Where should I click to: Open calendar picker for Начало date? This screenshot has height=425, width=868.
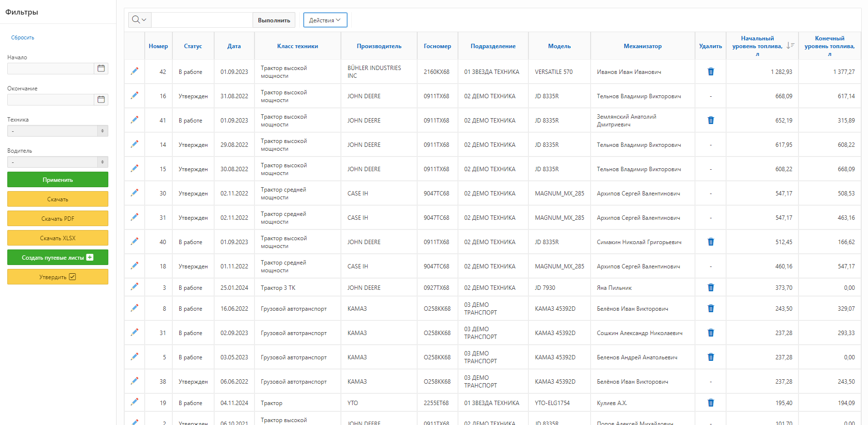[x=101, y=69]
